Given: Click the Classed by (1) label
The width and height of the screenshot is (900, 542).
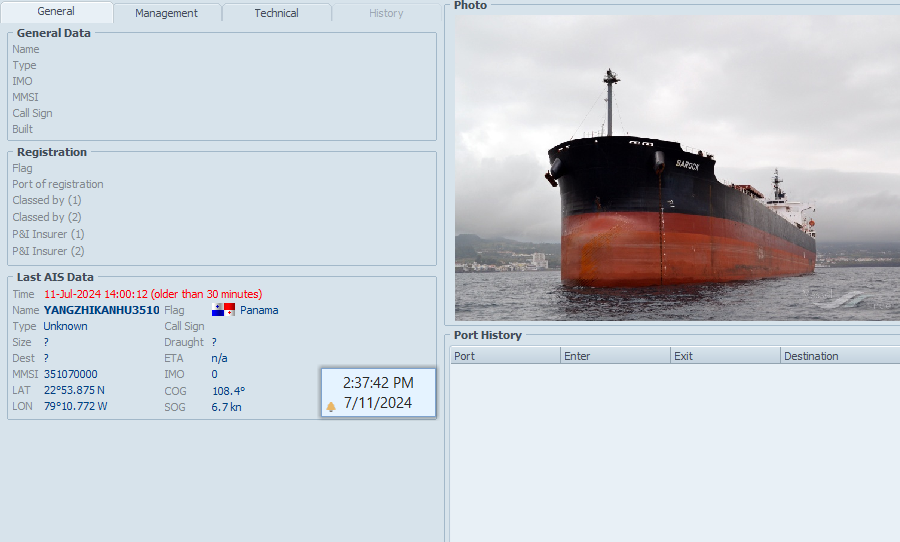Looking at the screenshot, I should [47, 200].
